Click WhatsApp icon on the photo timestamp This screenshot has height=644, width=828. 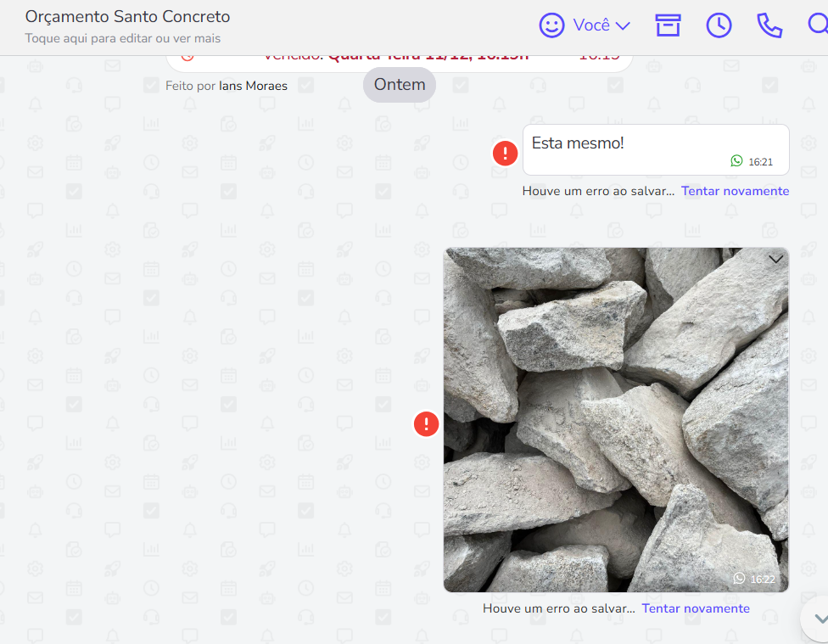tap(739, 579)
